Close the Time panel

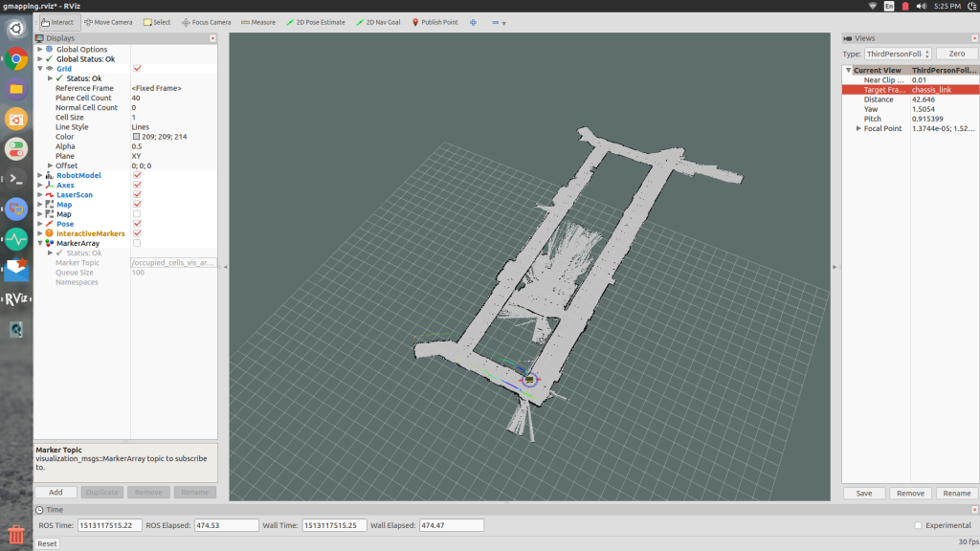pyautogui.click(x=974, y=510)
